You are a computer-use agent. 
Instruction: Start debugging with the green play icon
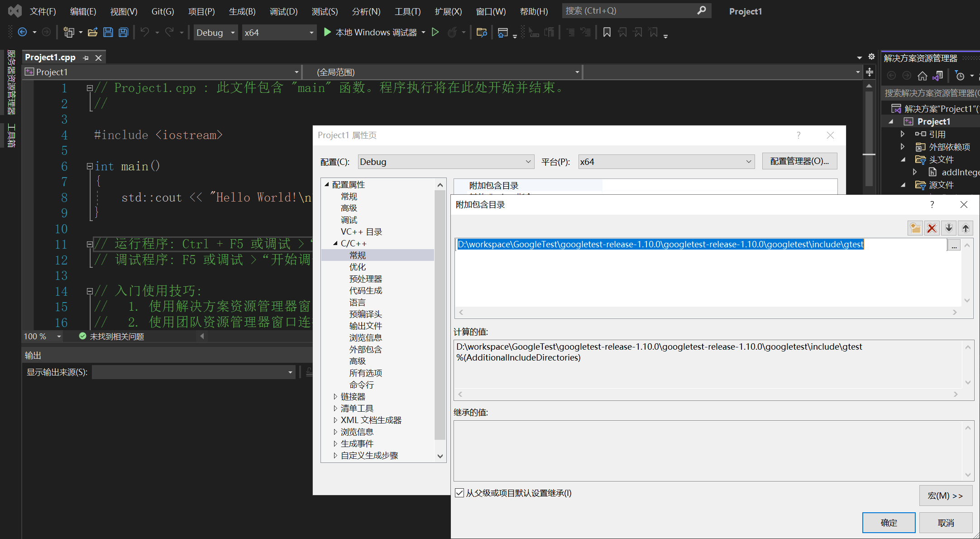pyautogui.click(x=328, y=32)
